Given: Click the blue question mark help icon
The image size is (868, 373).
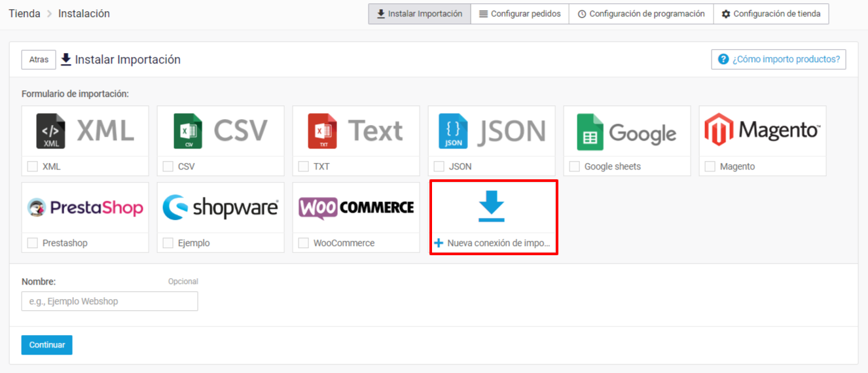Looking at the screenshot, I should tap(723, 60).
